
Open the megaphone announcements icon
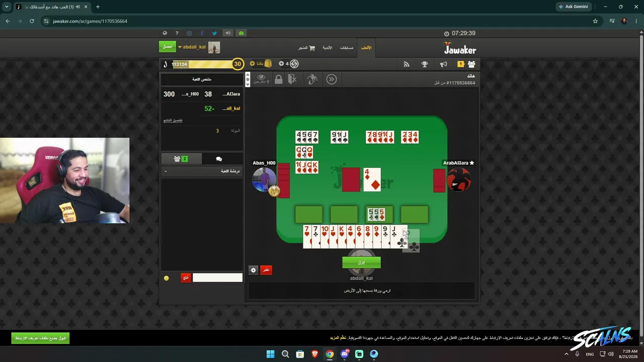(x=443, y=64)
